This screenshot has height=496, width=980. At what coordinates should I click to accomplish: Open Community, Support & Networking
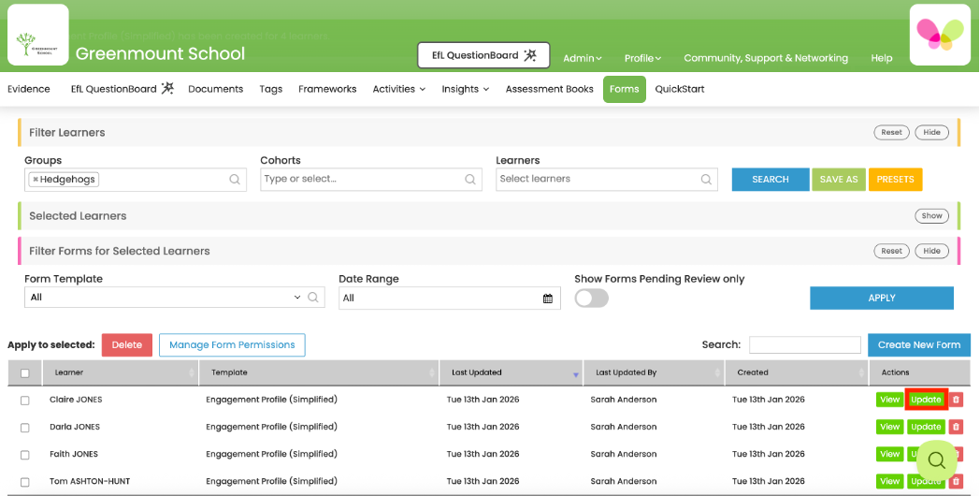point(766,58)
